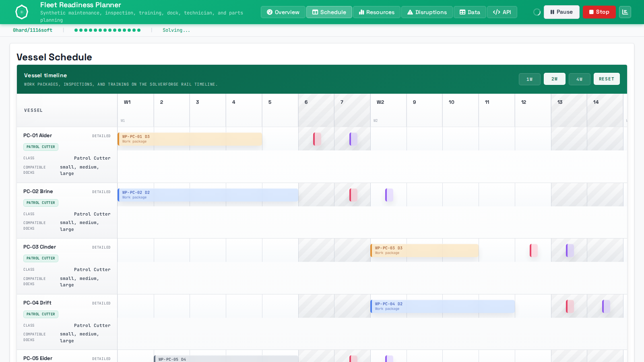644x362 pixels.
Task: Click the PATROL CUTTER tag under PC-03 Cinder
Action: tap(41, 258)
